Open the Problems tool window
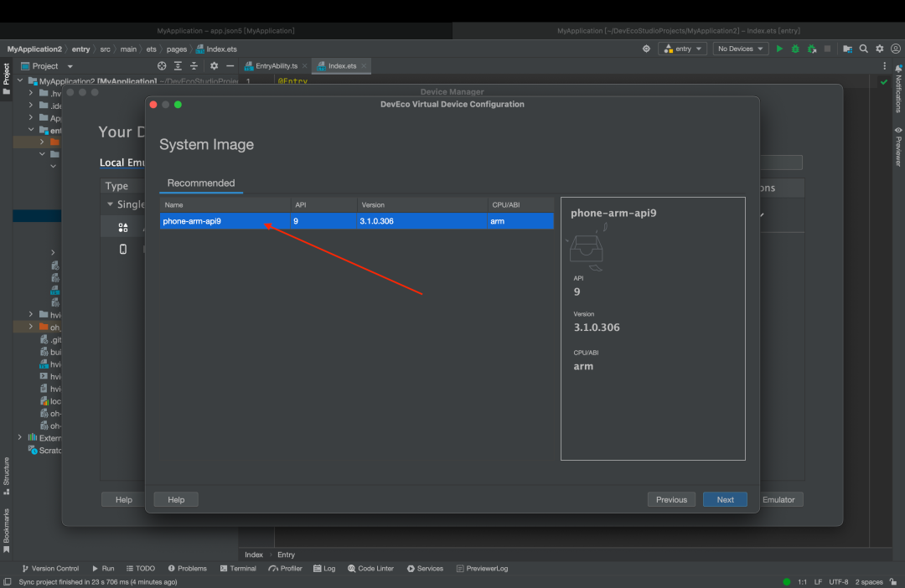The image size is (905, 588). point(187,569)
